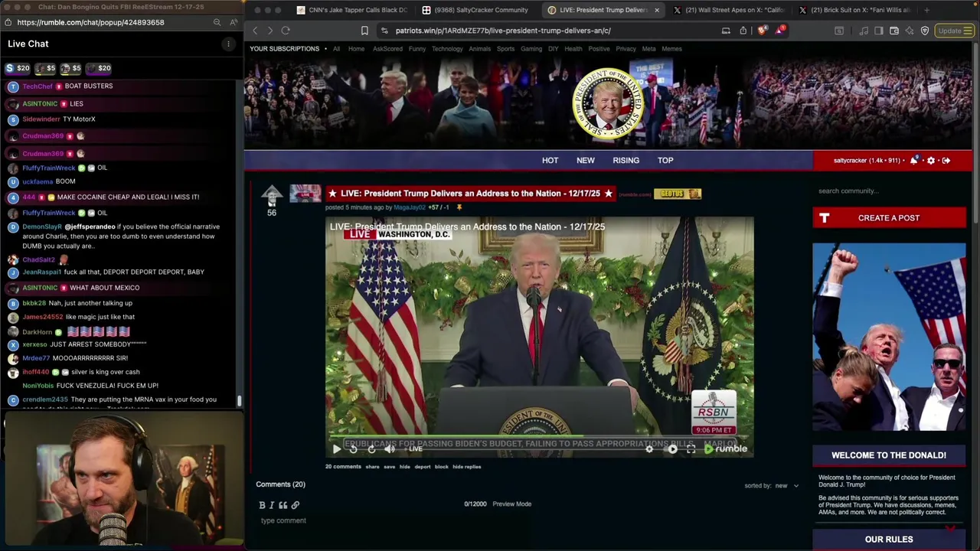Open the notification bell next to saltycracker

pyautogui.click(x=914, y=161)
